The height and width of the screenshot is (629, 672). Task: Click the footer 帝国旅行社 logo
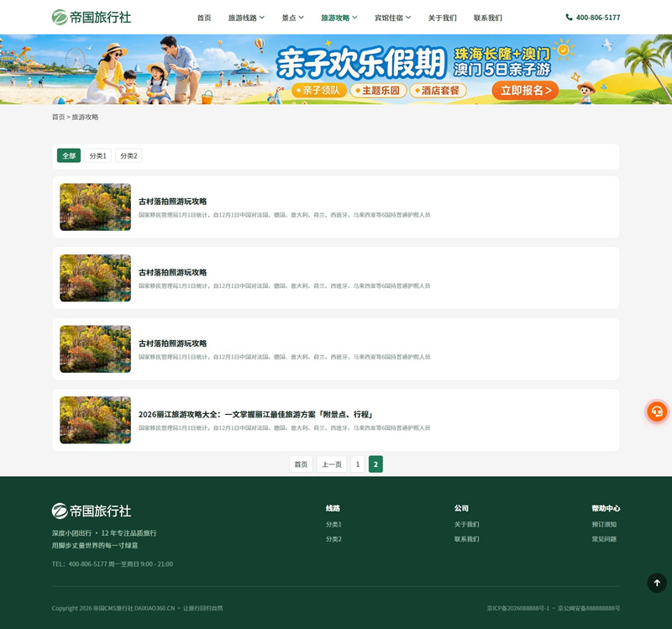point(92,511)
